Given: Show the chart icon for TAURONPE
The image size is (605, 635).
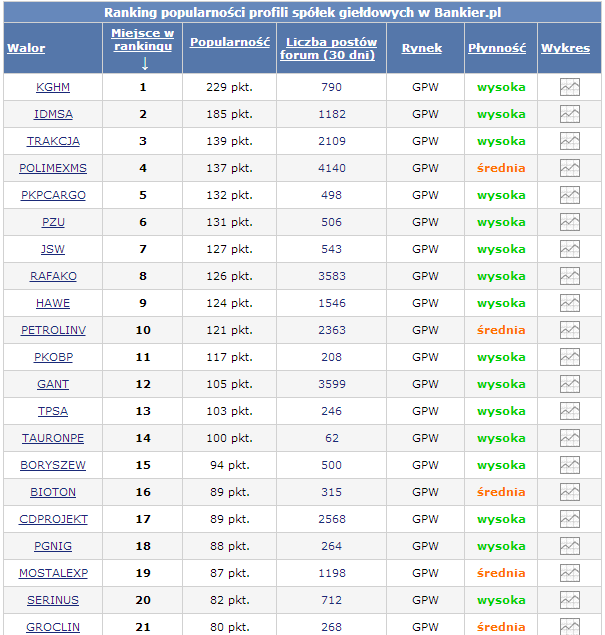Looking at the screenshot, I should (570, 438).
